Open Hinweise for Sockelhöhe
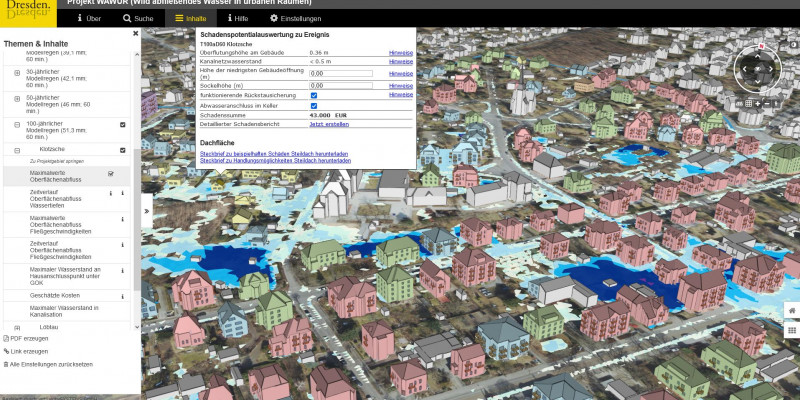 tap(401, 86)
